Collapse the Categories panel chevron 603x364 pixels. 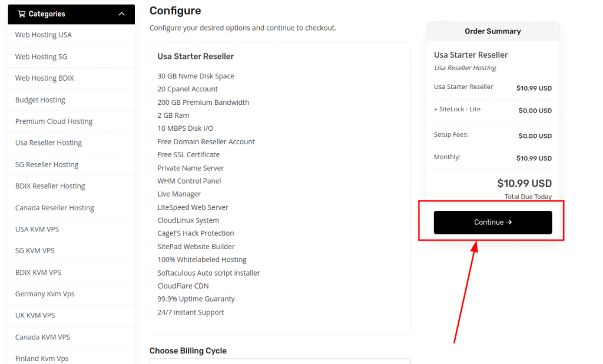(x=122, y=14)
